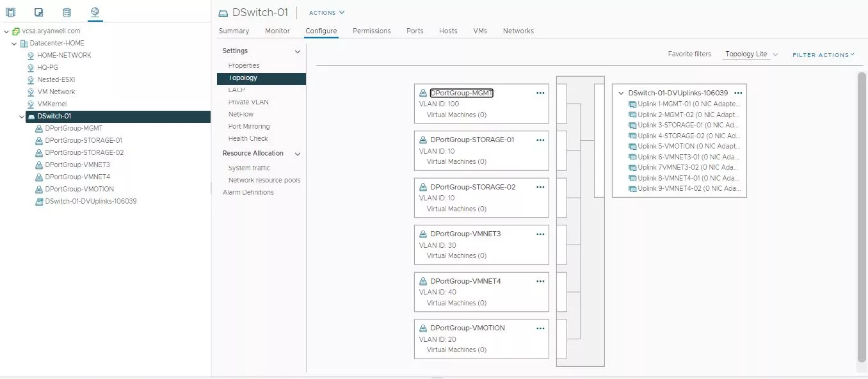Open options menu for DPortGroup-VMOTION card
The height and width of the screenshot is (379, 868).
click(540, 328)
